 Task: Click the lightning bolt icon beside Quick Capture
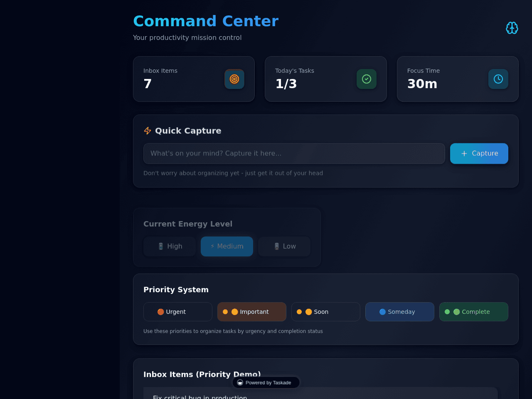[x=148, y=131]
